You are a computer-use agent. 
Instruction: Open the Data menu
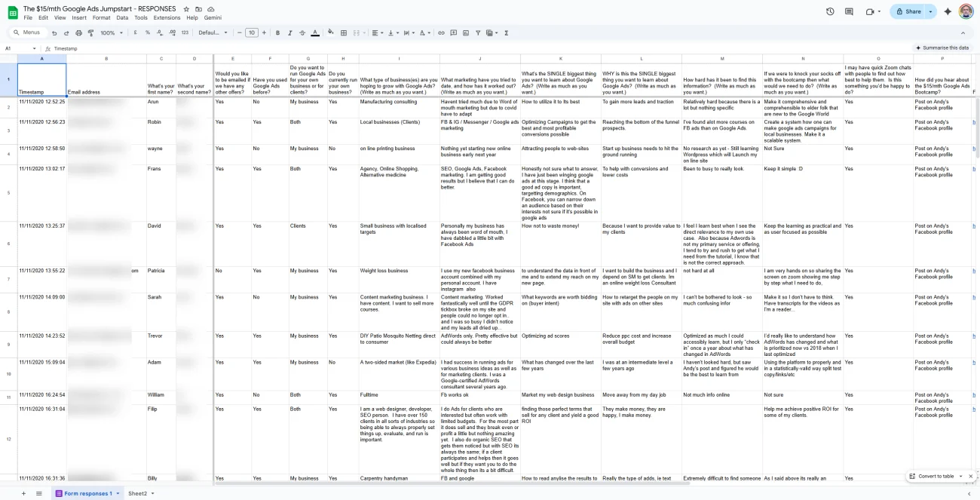pos(122,17)
